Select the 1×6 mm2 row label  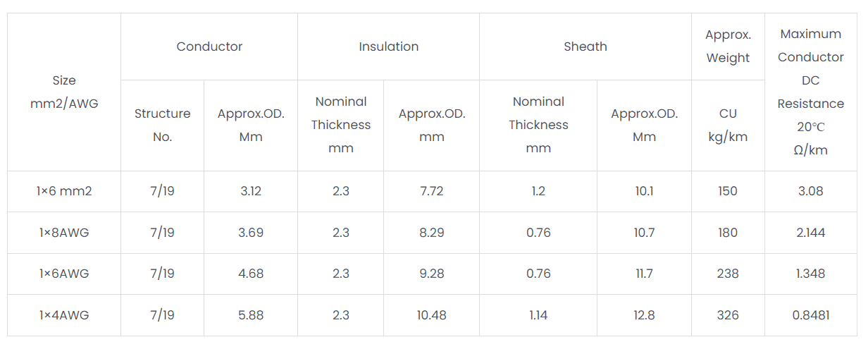click(64, 191)
